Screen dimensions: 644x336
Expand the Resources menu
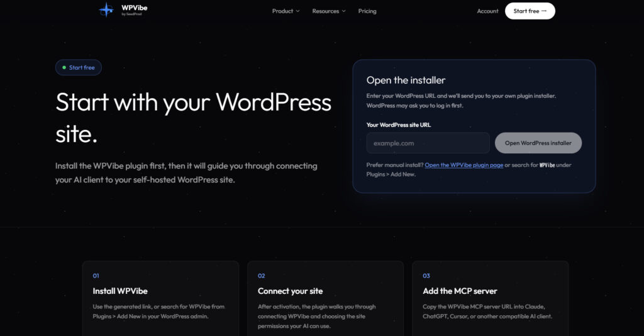329,11
